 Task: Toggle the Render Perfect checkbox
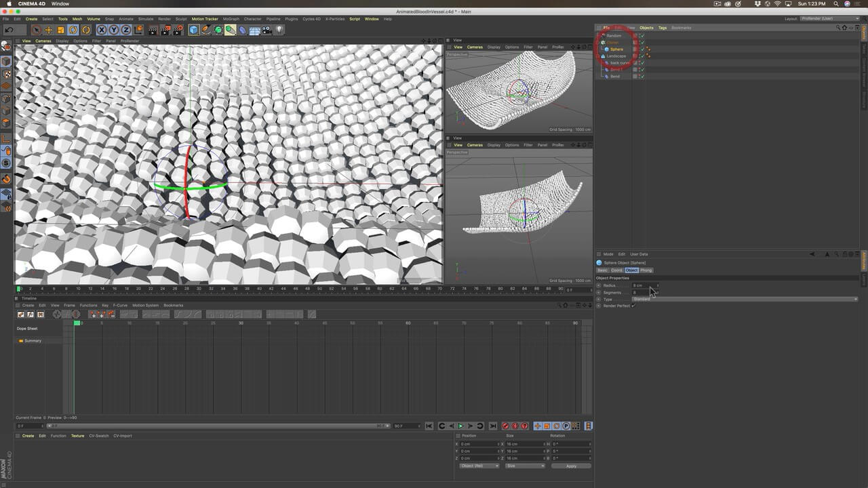tap(633, 306)
